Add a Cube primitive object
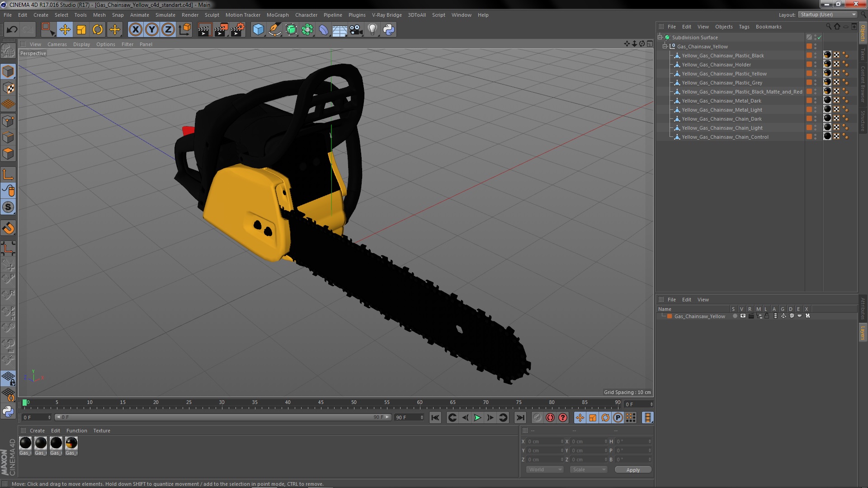The height and width of the screenshot is (488, 868). tap(258, 30)
